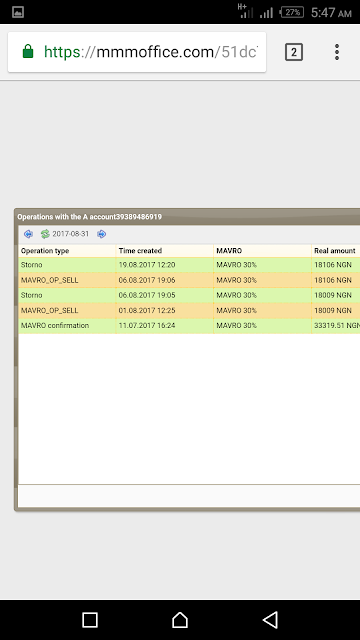Select Storno row dated 06.08.2017 19:05
This screenshot has width=360, height=640.
(x=189, y=295)
